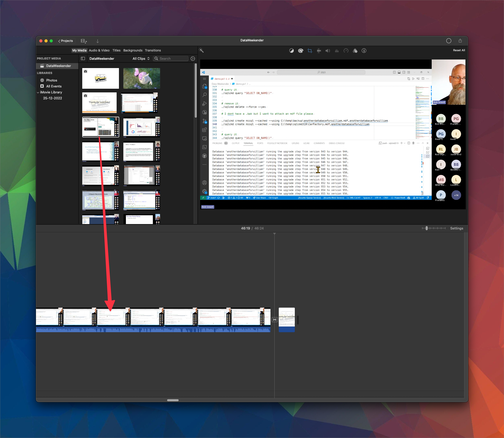Screen dimensions: 504x438
Task: Select the Thanks for watching clip thumbnail
Action: click(x=99, y=103)
